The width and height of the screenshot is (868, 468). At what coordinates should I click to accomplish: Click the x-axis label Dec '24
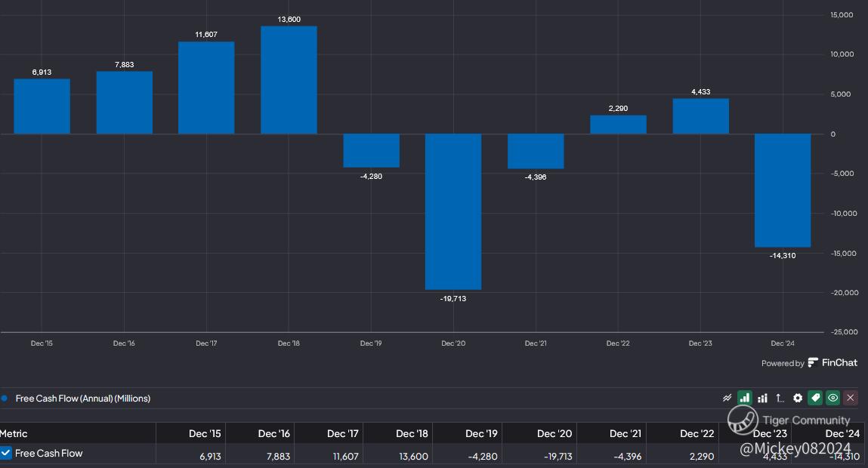point(783,343)
